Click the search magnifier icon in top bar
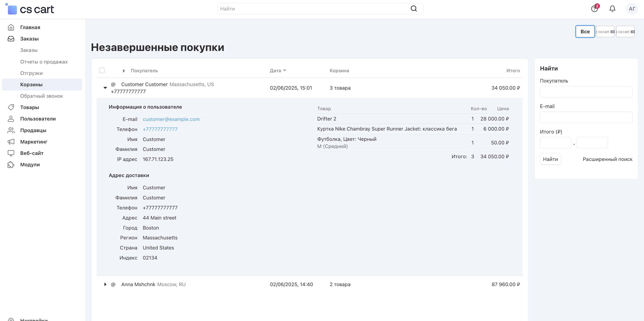This screenshot has width=644, height=321. [x=414, y=9]
